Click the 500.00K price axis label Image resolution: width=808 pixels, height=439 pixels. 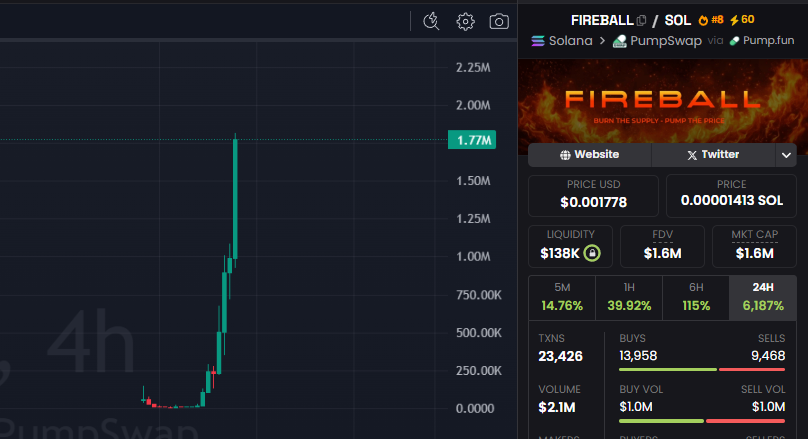point(479,333)
